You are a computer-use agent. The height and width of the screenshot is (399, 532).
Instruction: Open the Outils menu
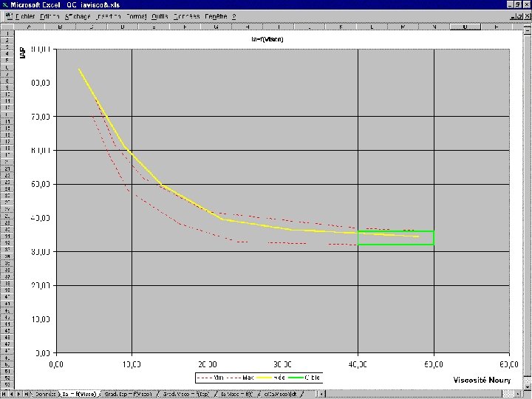pos(160,16)
